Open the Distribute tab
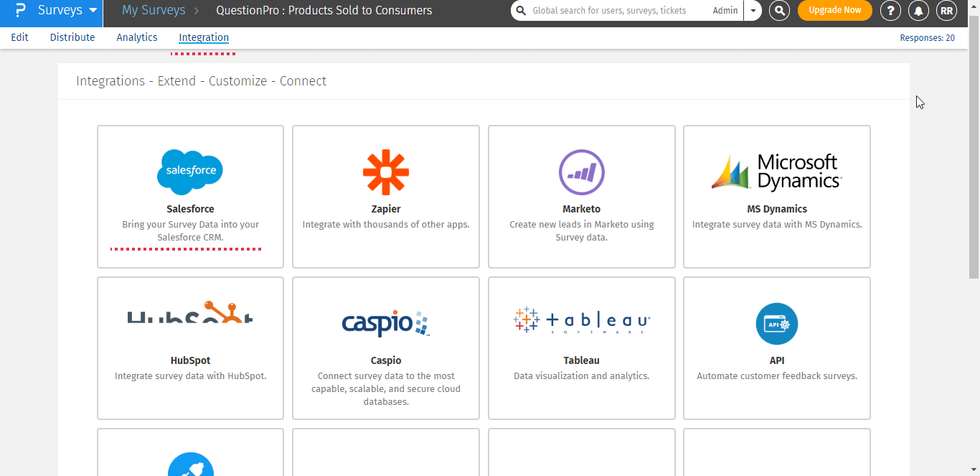980x476 pixels. pyautogui.click(x=72, y=37)
